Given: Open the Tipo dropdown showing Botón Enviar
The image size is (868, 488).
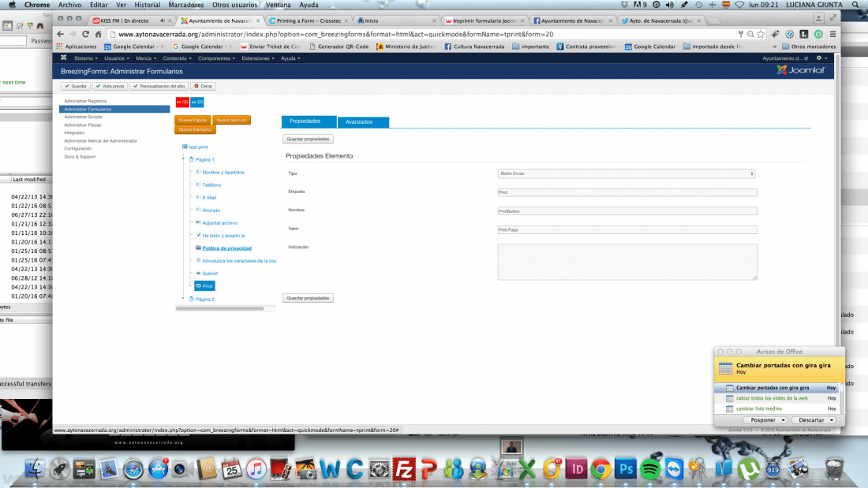Looking at the screenshot, I should point(626,173).
